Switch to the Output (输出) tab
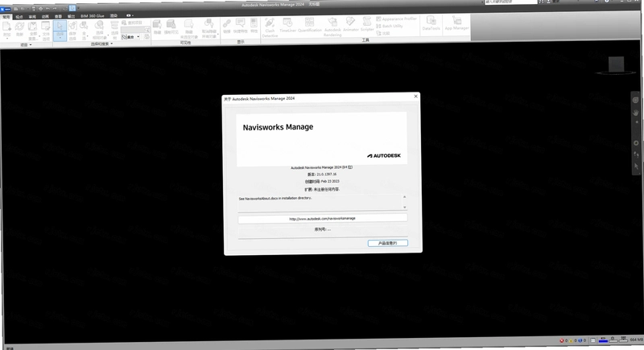Viewport: 644px width, 350px height. (72, 16)
